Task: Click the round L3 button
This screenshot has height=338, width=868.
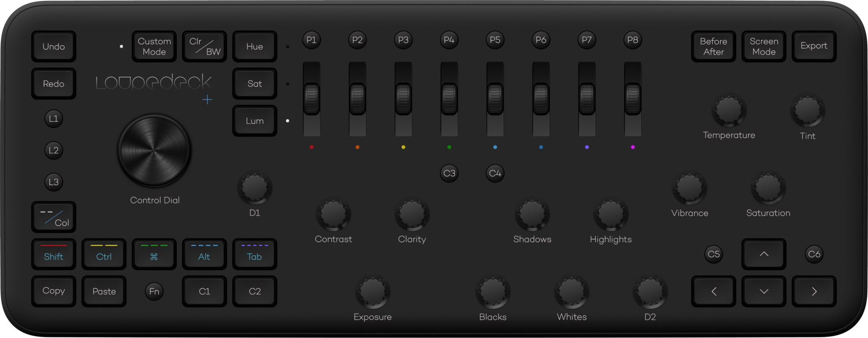Action: click(x=54, y=182)
